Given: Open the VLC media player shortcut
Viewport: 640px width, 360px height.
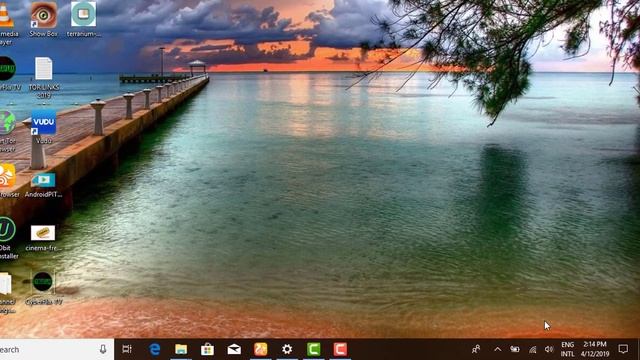Looking at the screenshot, I should (7, 22).
